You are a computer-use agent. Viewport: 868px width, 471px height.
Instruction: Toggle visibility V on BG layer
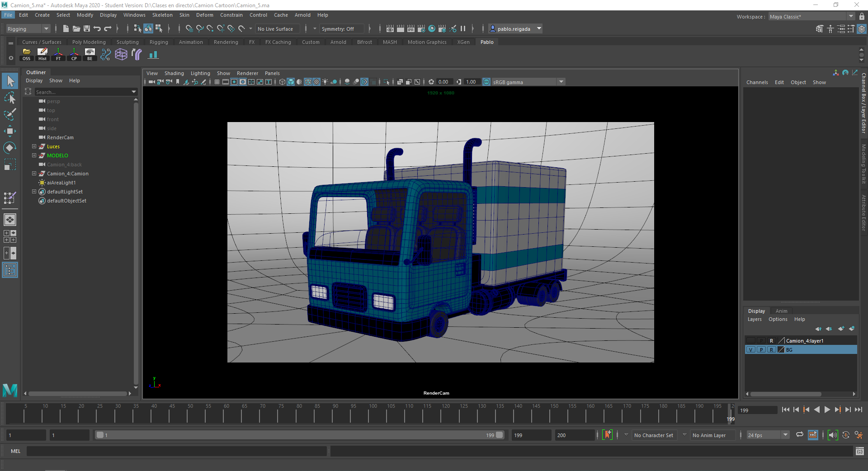751,350
